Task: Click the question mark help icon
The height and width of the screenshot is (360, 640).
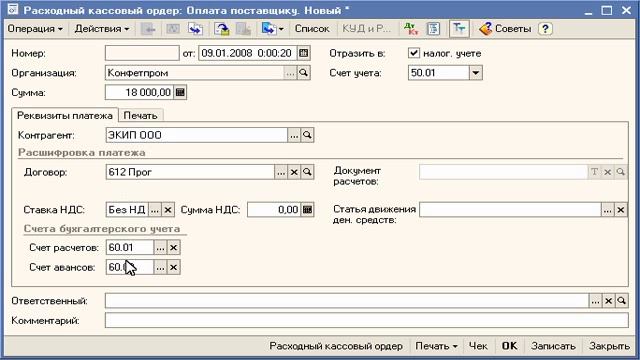Action: 545,29
